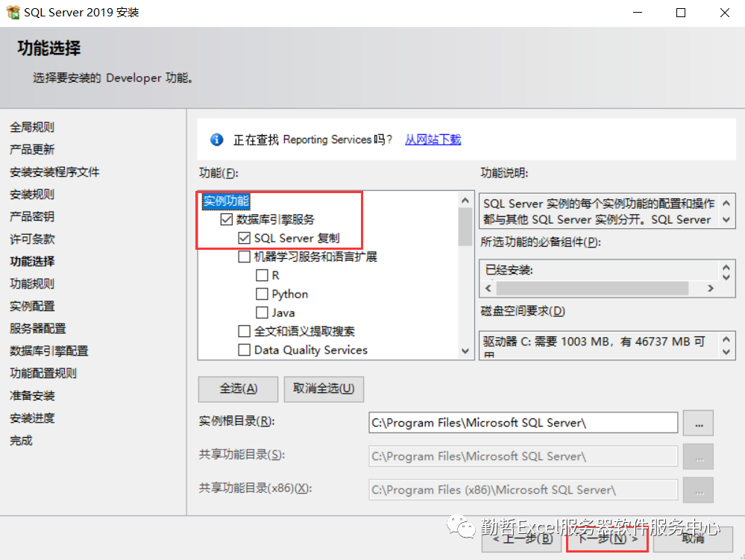The width and height of the screenshot is (745, 560).
Task: Select 功能配置规则 step in sidebar
Action: point(43,373)
